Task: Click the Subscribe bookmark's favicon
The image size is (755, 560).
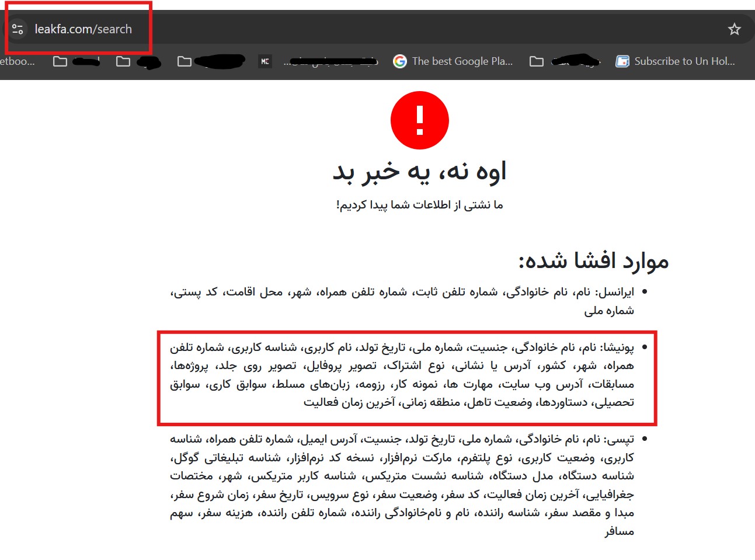Action: pos(622,61)
